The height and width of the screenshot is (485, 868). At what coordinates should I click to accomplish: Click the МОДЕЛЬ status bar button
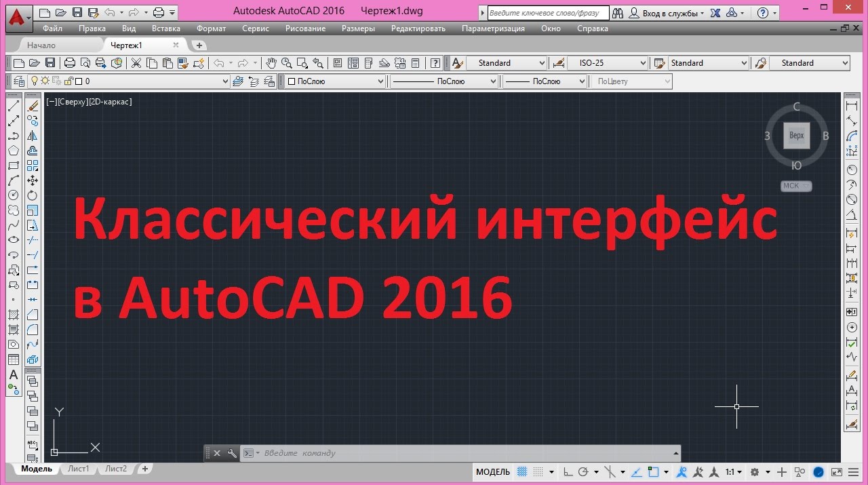(493, 472)
